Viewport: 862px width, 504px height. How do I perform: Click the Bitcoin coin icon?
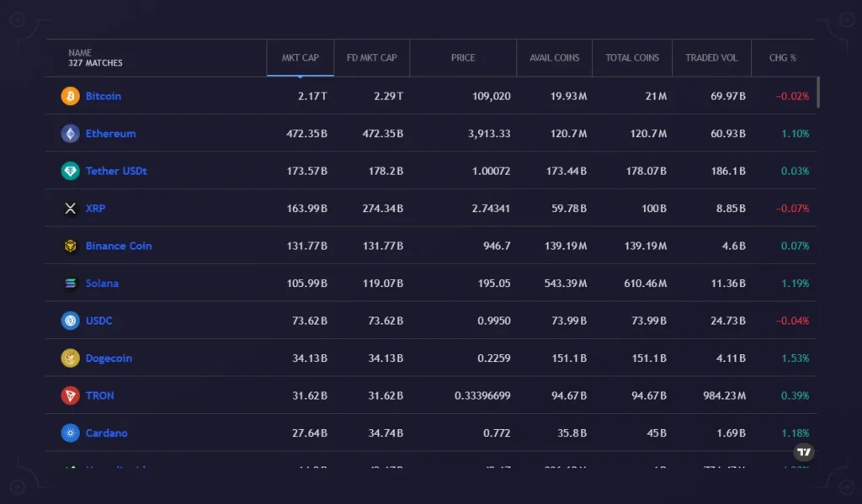click(x=70, y=96)
